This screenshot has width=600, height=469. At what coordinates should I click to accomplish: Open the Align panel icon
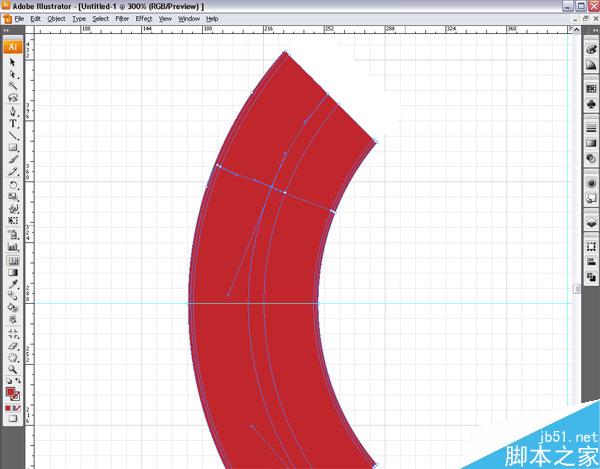591,262
